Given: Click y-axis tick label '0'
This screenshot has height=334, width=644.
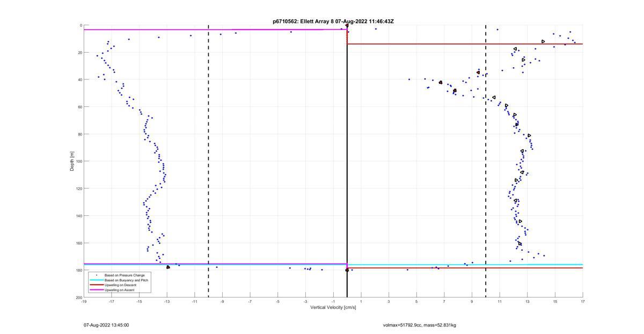Looking at the screenshot, I should [80, 25].
